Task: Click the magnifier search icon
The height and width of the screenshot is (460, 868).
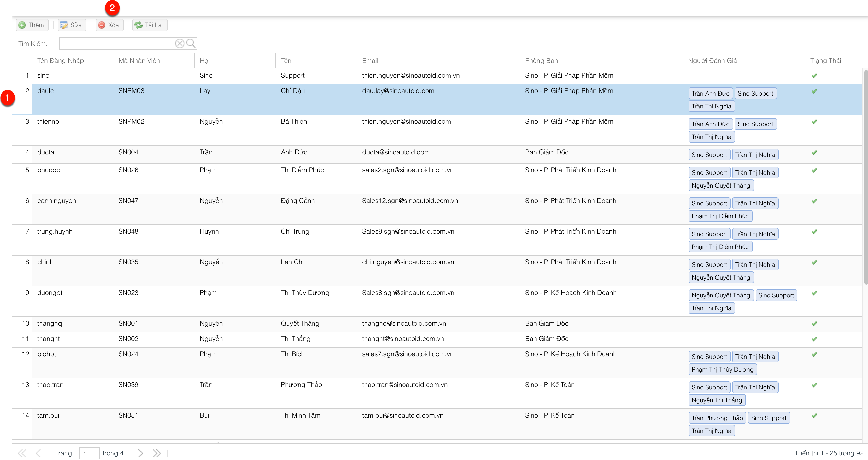Action: click(191, 43)
